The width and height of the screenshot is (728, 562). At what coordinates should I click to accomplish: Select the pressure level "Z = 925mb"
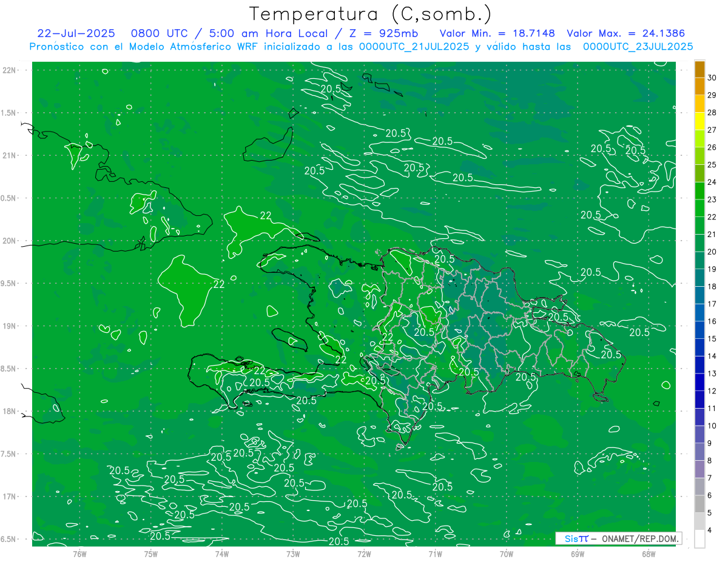pos(383,33)
